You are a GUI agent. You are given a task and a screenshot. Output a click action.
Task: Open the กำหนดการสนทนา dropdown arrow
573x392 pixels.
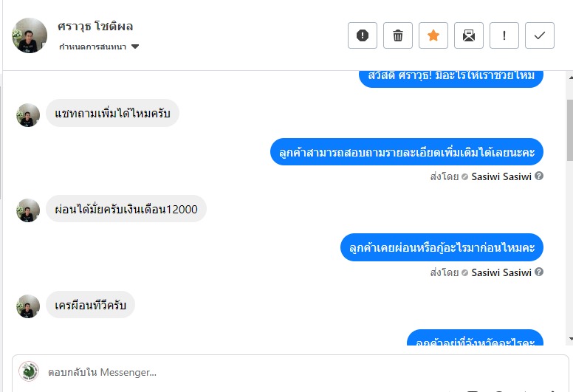pyautogui.click(x=135, y=47)
